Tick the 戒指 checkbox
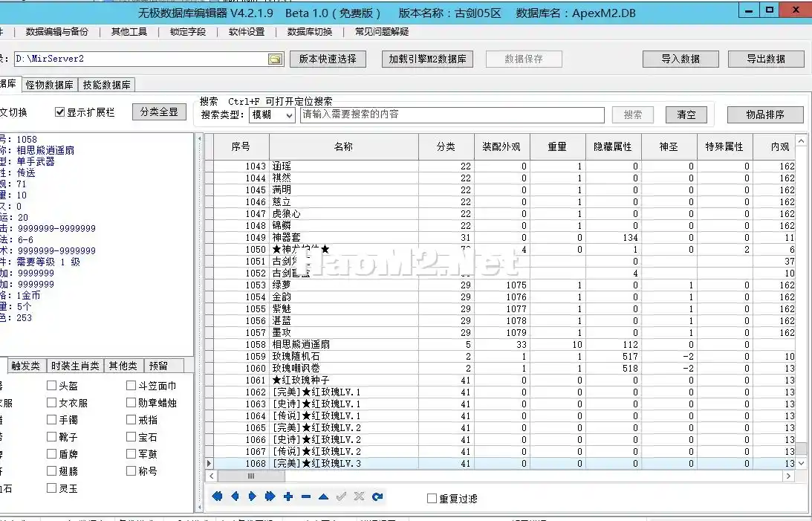The height and width of the screenshot is (521, 812). click(x=131, y=419)
